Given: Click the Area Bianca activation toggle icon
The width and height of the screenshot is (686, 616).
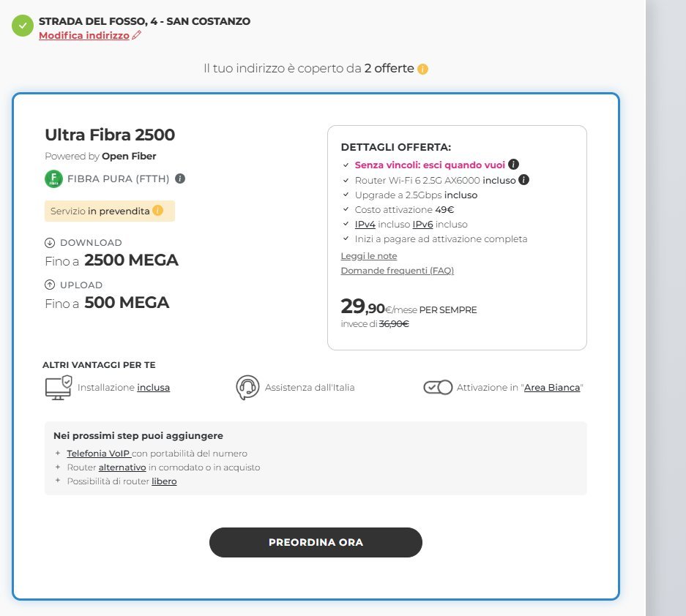Looking at the screenshot, I should coord(438,387).
